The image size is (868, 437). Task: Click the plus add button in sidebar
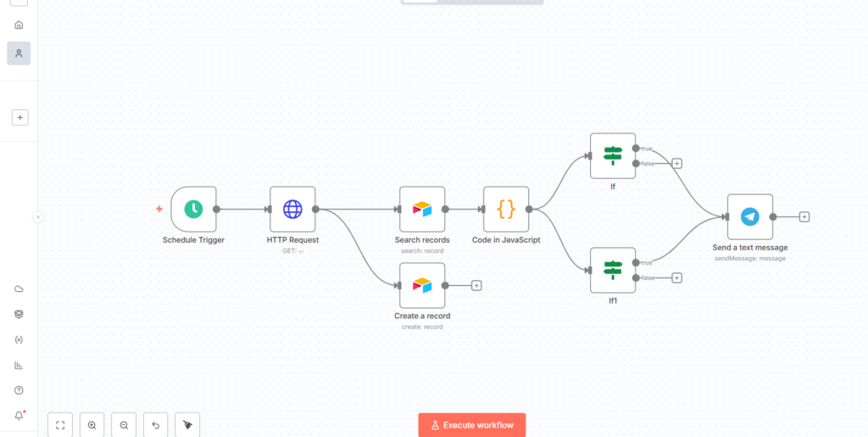[20, 117]
